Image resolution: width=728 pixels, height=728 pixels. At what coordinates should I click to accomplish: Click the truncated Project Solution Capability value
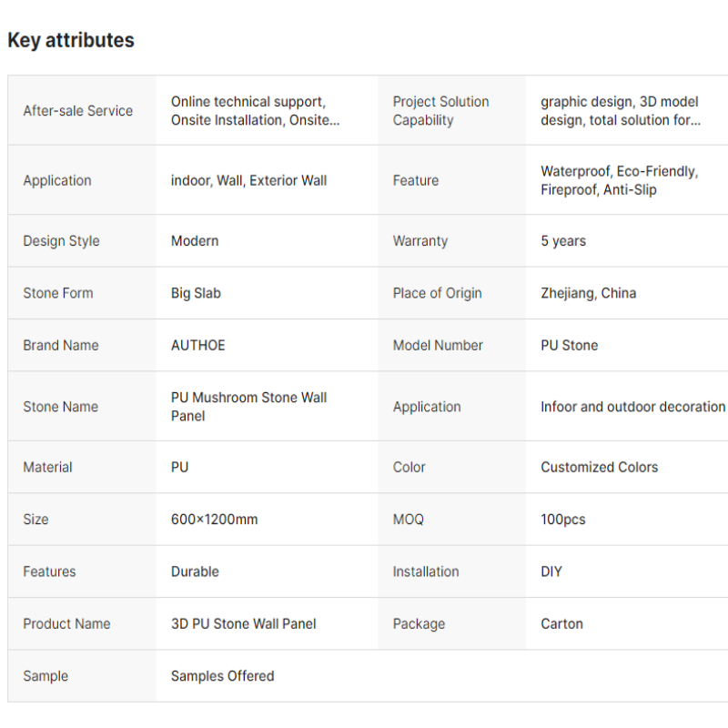tap(621, 111)
